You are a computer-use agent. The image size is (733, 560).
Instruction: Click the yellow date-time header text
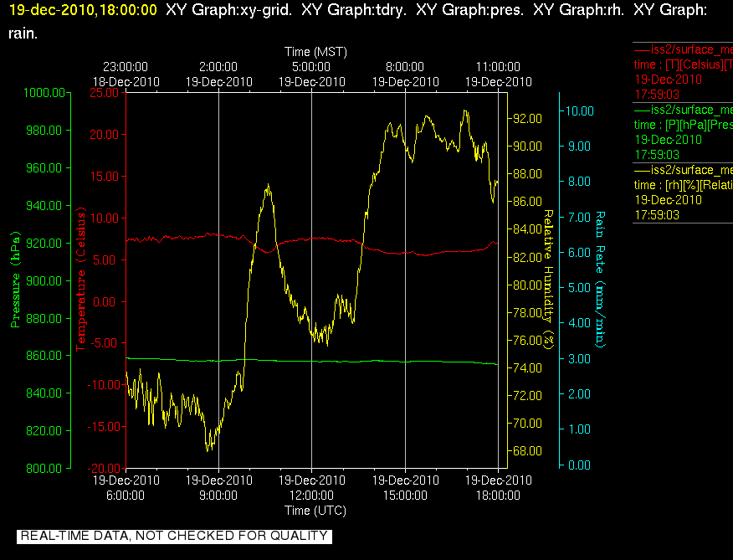[83, 10]
